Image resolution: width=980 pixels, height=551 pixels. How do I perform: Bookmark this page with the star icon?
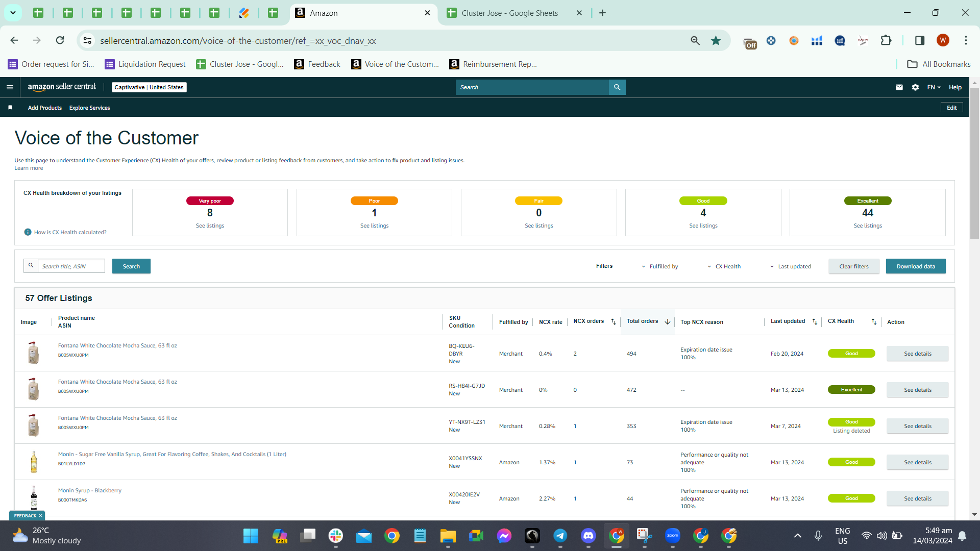716,40
